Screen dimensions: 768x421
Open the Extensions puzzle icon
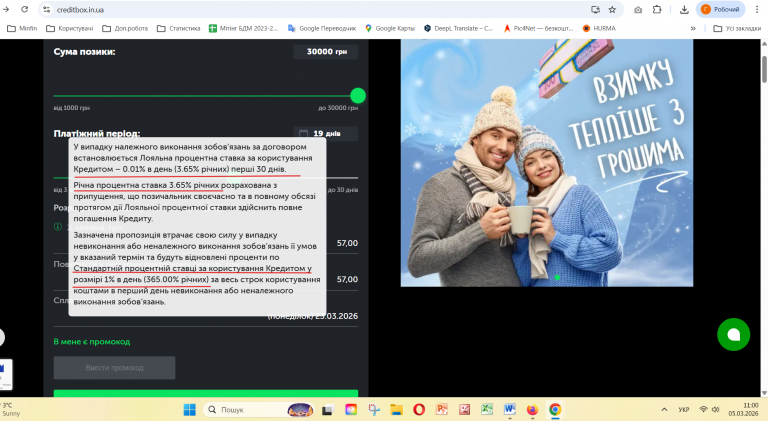pyautogui.click(x=657, y=9)
